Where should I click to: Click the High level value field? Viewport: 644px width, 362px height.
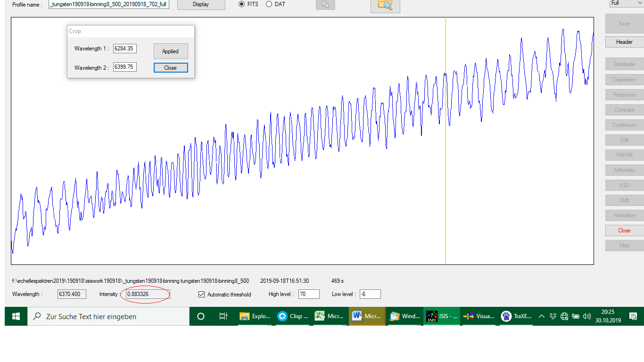(309, 294)
